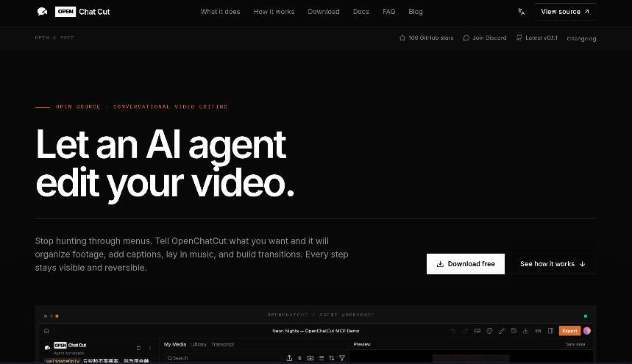Click the Discord chat bubble icon
The width and height of the screenshot is (632, 364).
(x=466, y=38)
